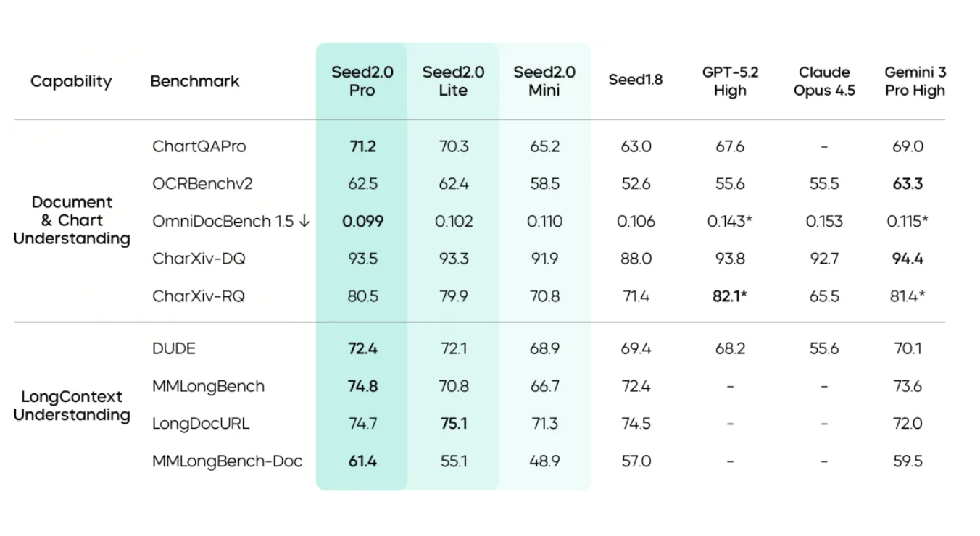Click the CharXiv-RQ benchmark label
Viewport: 980px width, 536px height.
tap(199, 296)
